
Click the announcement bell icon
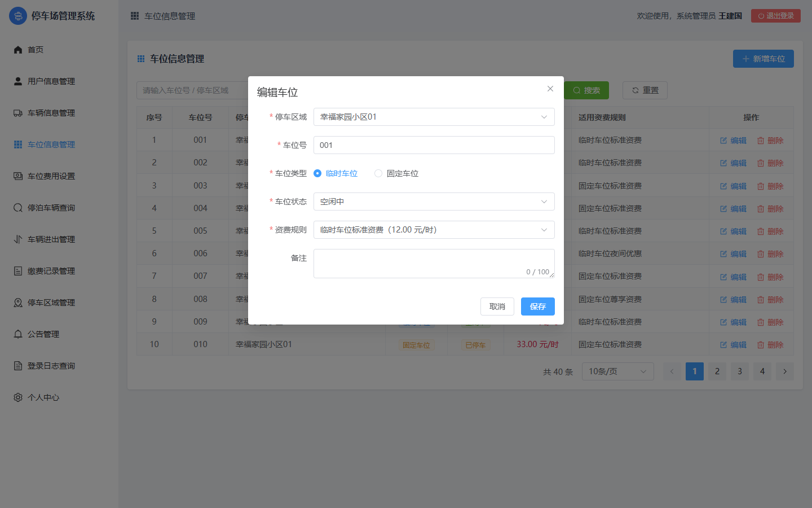point(18,334)
